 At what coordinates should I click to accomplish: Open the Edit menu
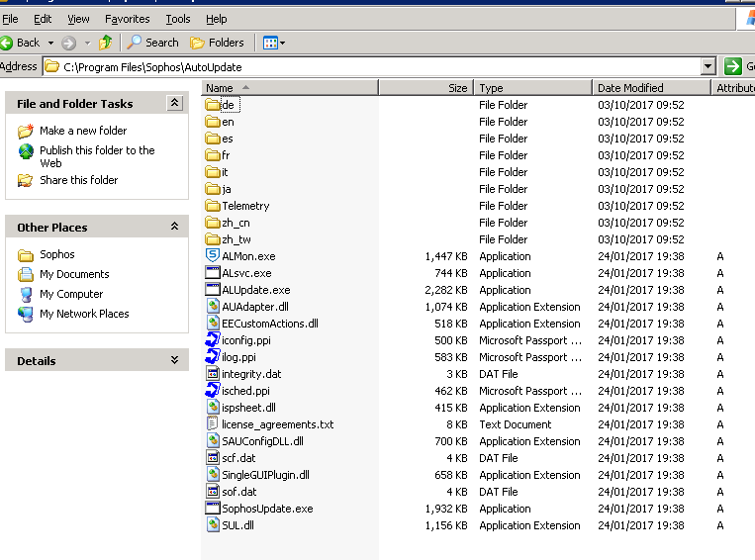(x=43, y=19)
